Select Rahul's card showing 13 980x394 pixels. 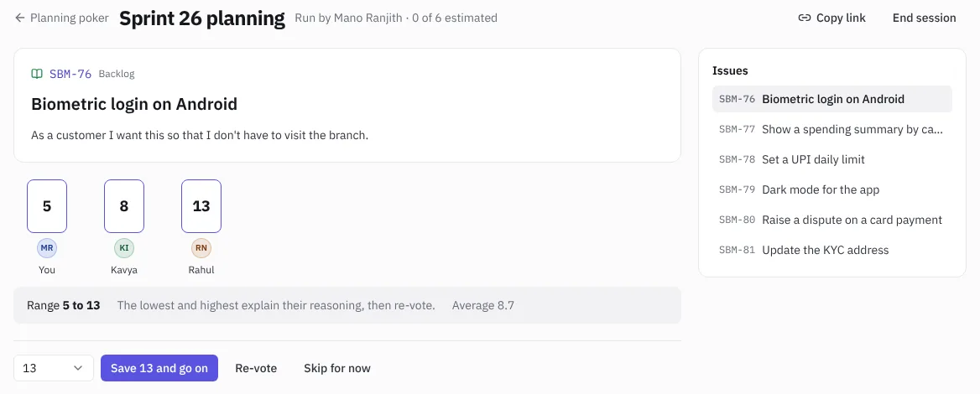201,206
